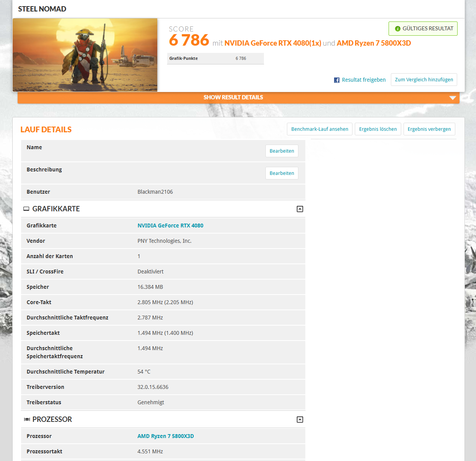The height and width of the screenshot is (461, 476).
Task: Click Speicher value 16.384 MB
Action: [x=150, y=287]
